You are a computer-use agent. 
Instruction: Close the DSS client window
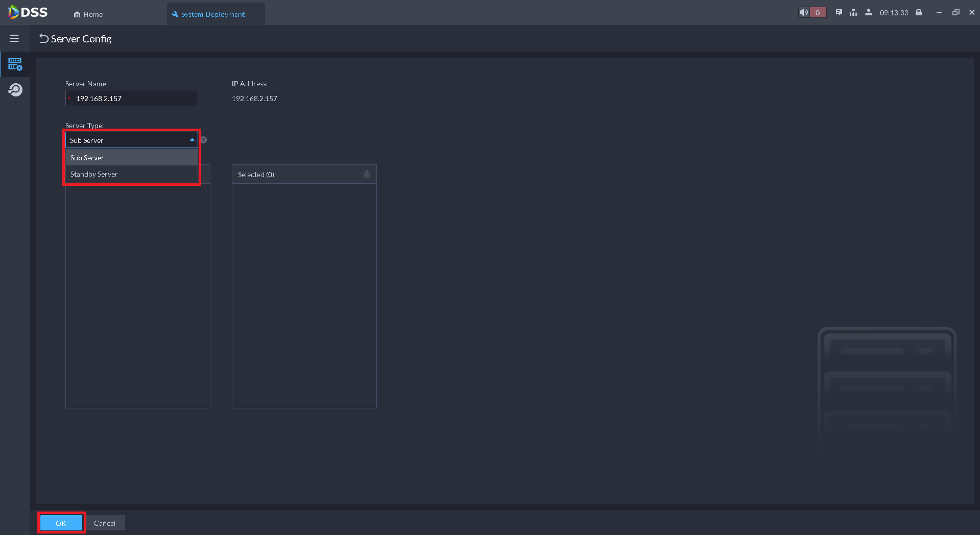point(972,12)
